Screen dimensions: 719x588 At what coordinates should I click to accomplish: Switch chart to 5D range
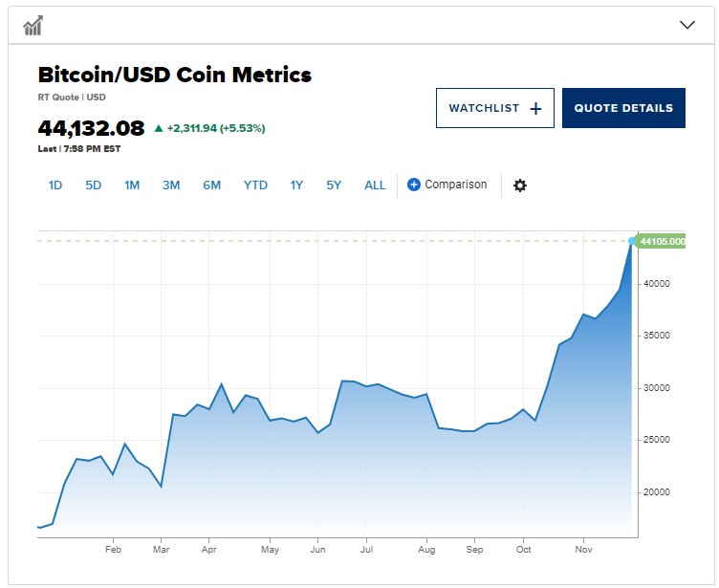[x=93, y=185]
